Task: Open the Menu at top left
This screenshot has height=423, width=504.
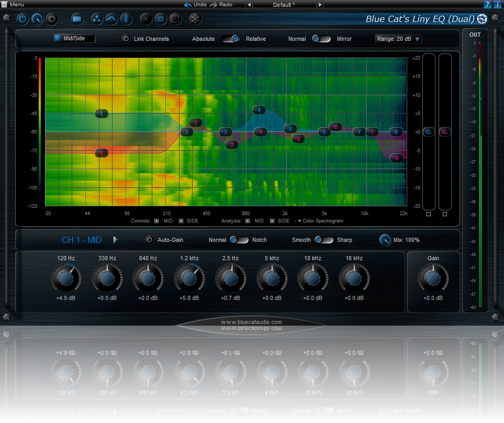Action: [x=13, y=5]
